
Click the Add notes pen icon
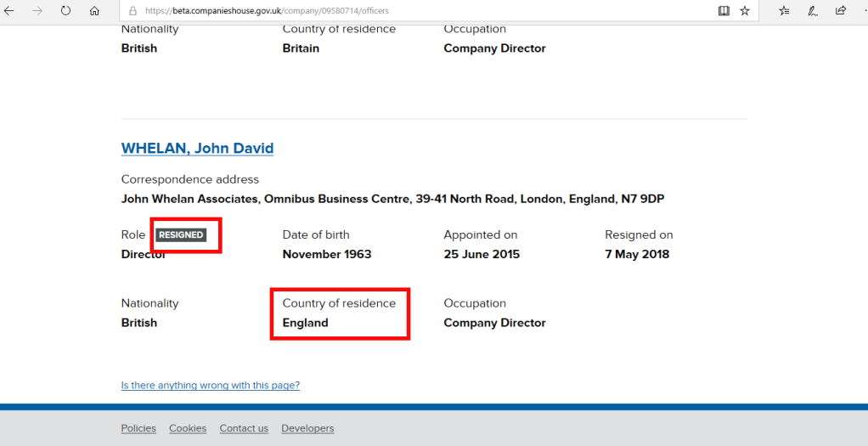point(813,11)
